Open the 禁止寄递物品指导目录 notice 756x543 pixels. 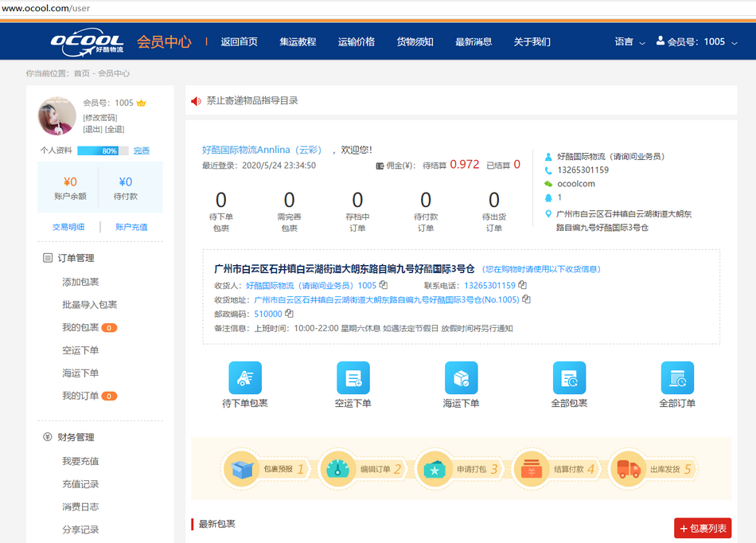click(252, 101)
